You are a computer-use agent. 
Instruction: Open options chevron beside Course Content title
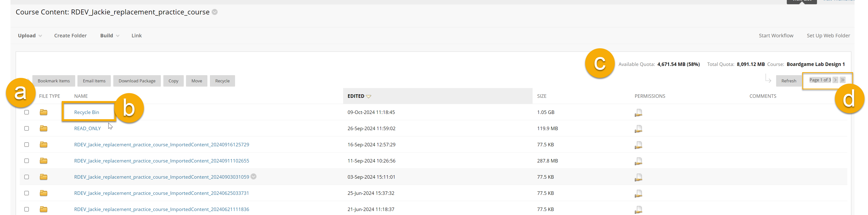(215, 12)
